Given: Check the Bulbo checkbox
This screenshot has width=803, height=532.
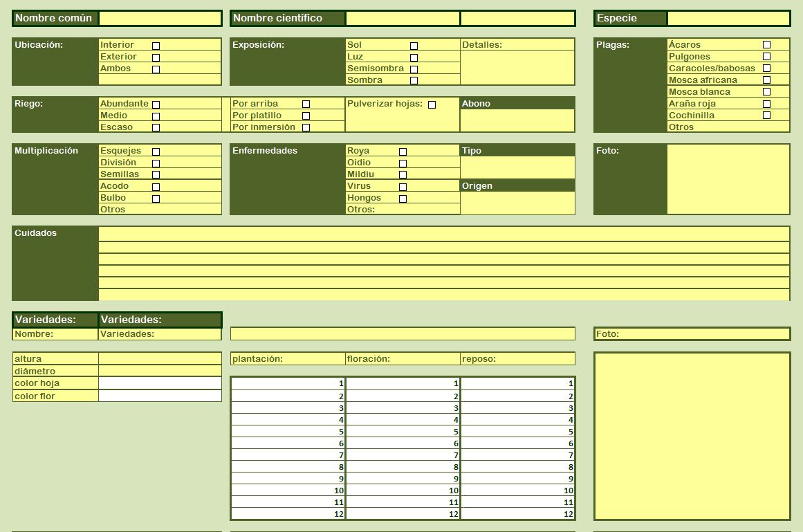Looking at the screenshot, I should click(x=156, y=199).
